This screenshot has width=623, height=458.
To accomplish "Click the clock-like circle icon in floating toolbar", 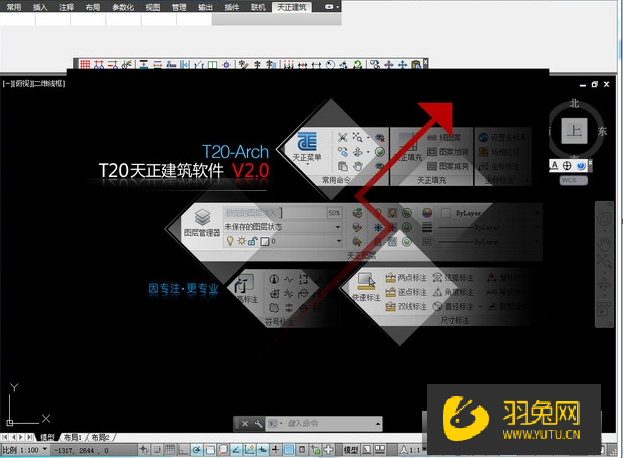I will click(330, 64).
